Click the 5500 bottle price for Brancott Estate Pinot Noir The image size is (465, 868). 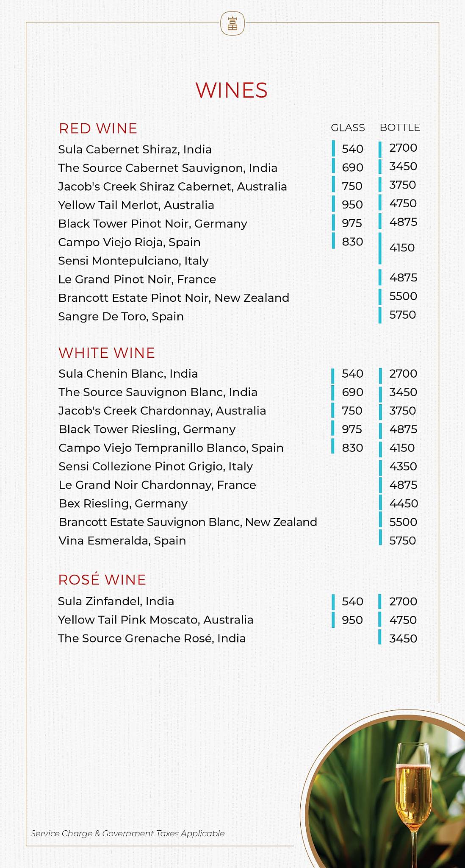(x=403, y=296)
